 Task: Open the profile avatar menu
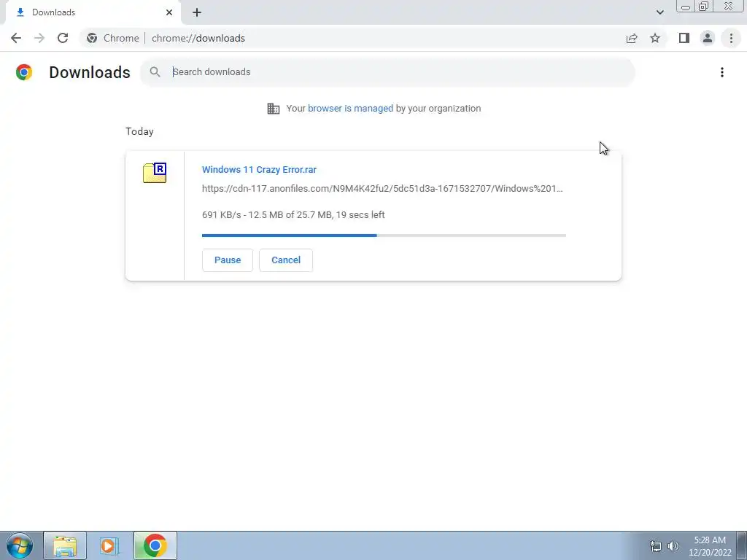point(708,38)
